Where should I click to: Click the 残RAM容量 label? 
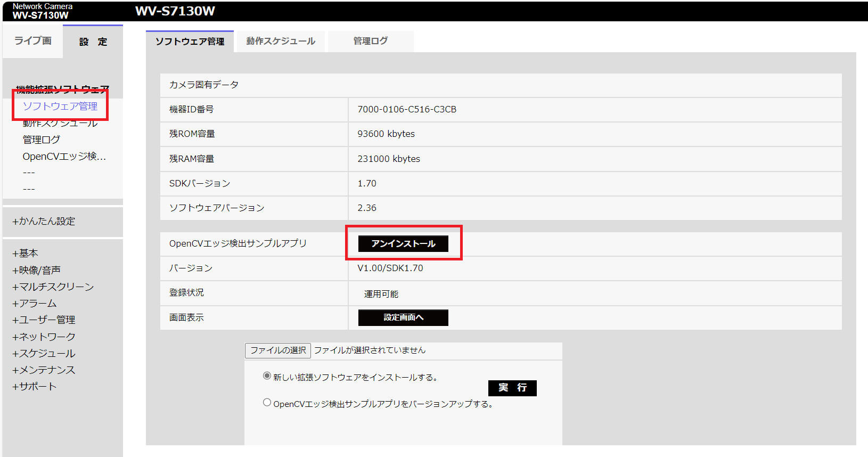click(192, 159)
